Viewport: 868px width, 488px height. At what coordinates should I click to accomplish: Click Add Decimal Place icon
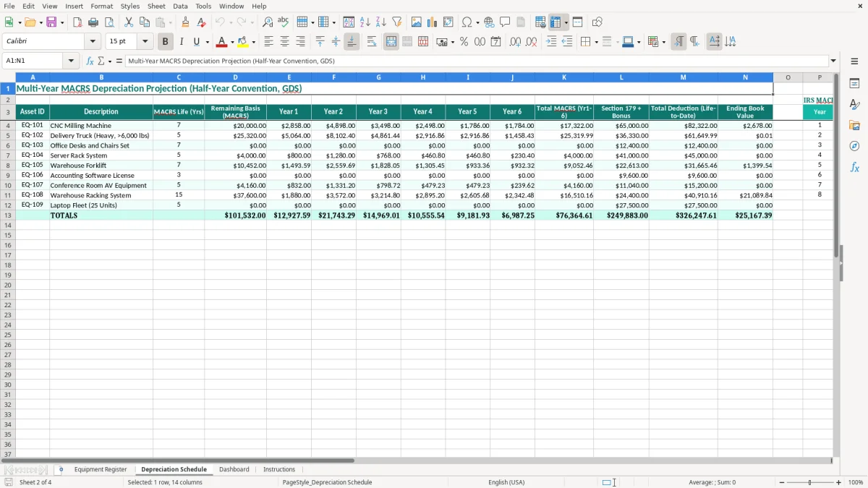tap(515, 42)
